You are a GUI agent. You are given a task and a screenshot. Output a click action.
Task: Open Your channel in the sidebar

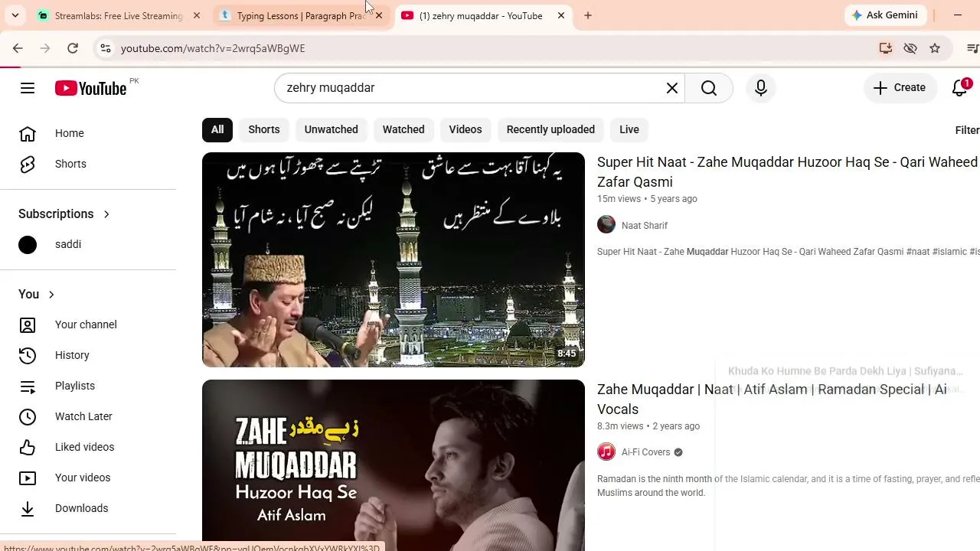pos(88,324)
